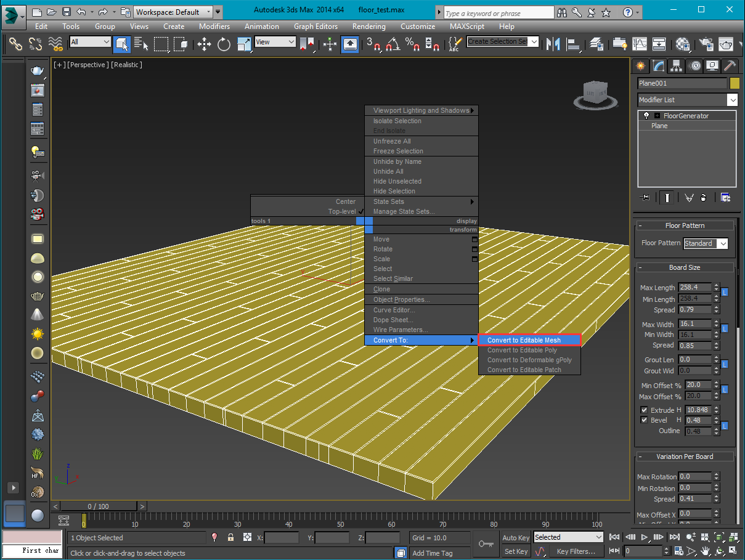
Task: Switch to the Hierarchy command panel tab
Action: click(x=677, y=65)
